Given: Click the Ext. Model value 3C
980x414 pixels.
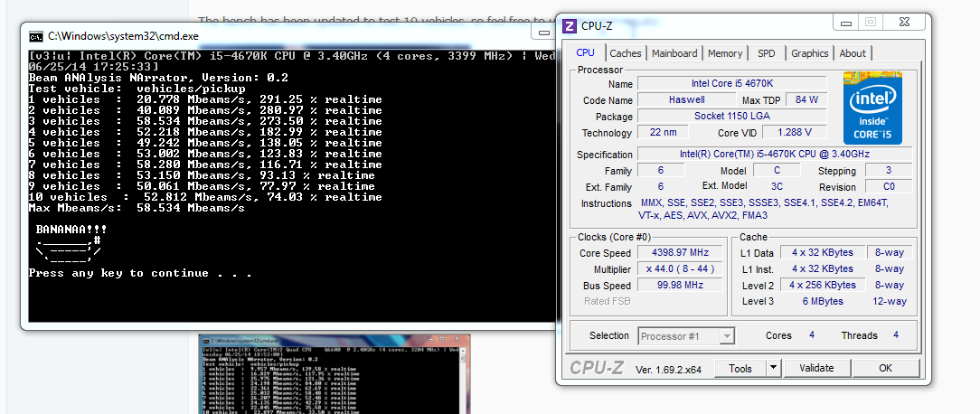Looking at the screenshot, I should point(777,186).
